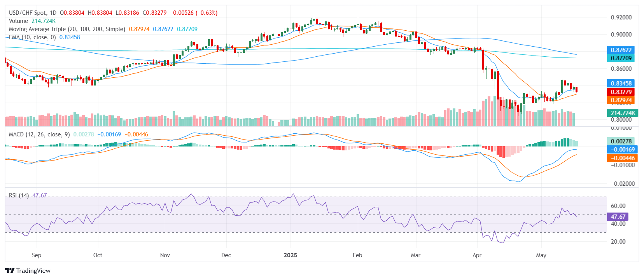Select the teal 0.87209 price axis tag
This screenshot has height=279, width=644.
click(x=621, y=58)
